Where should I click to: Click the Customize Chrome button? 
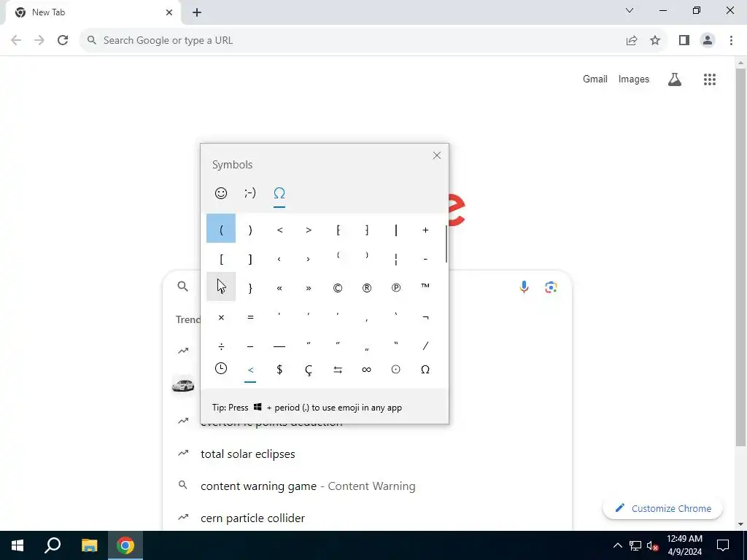pyautogui.click(x=662, y=508)
